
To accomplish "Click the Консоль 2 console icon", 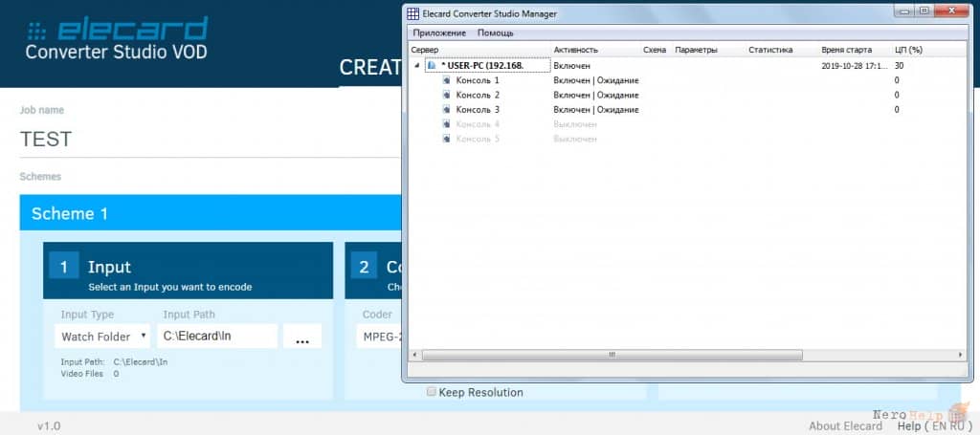I will (x=446, y=95).
